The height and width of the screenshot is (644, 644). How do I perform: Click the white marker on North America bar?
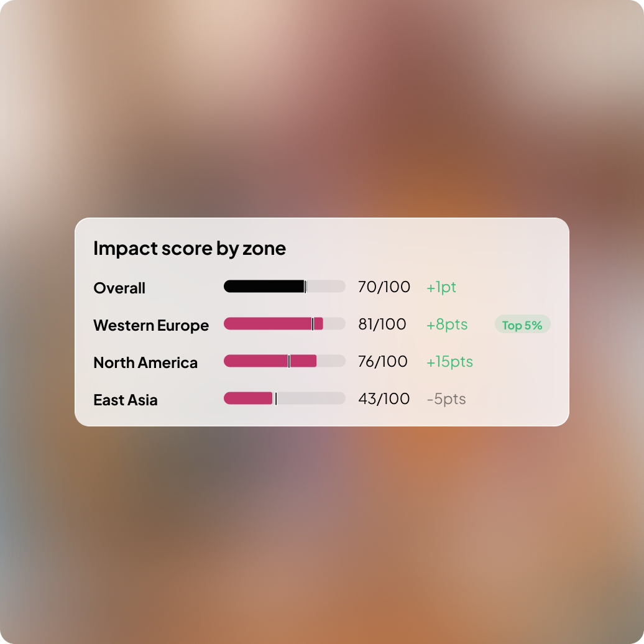click(x=289, y=361)
